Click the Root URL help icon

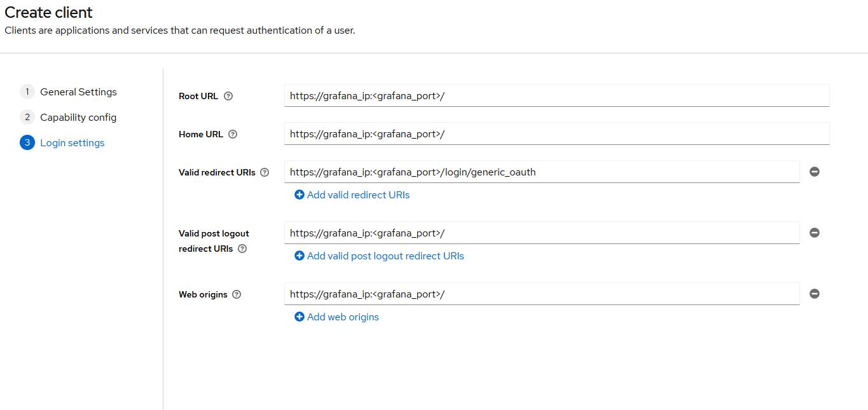[228, 96]
